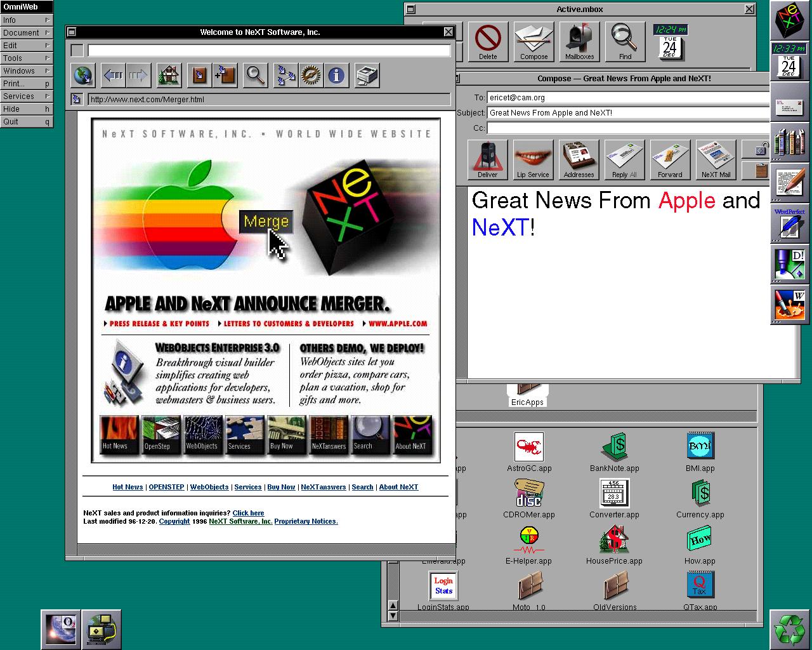The image size is (812, 650).
Task: Expand the Document submenu
Action: coord(26,33)
